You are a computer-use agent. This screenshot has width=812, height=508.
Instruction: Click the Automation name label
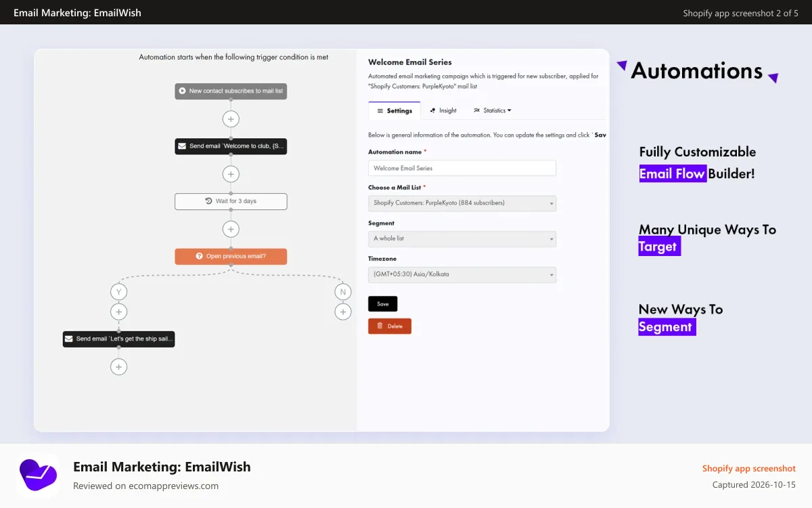395,152
